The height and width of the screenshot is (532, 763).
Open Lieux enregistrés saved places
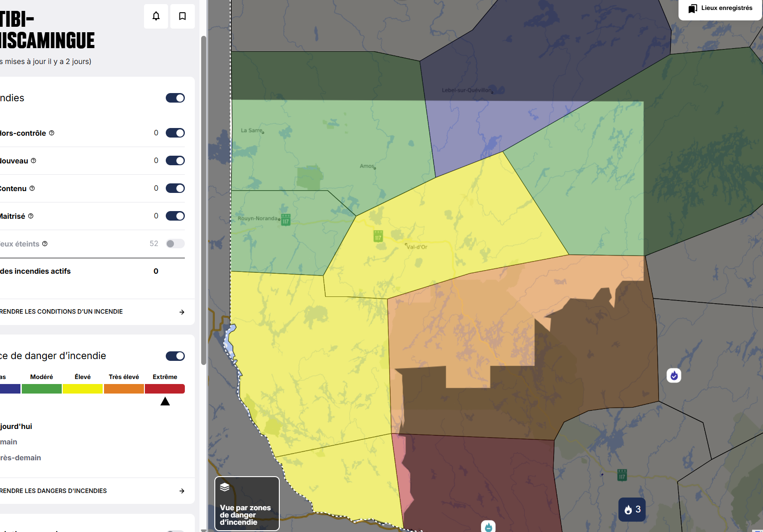(x=720, y=8)
